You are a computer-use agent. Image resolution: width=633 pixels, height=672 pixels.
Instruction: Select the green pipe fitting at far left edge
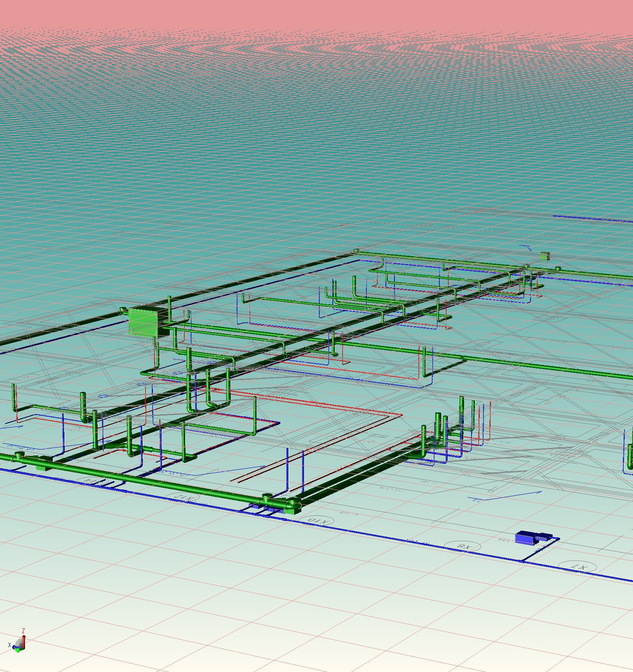click(19, 456)
